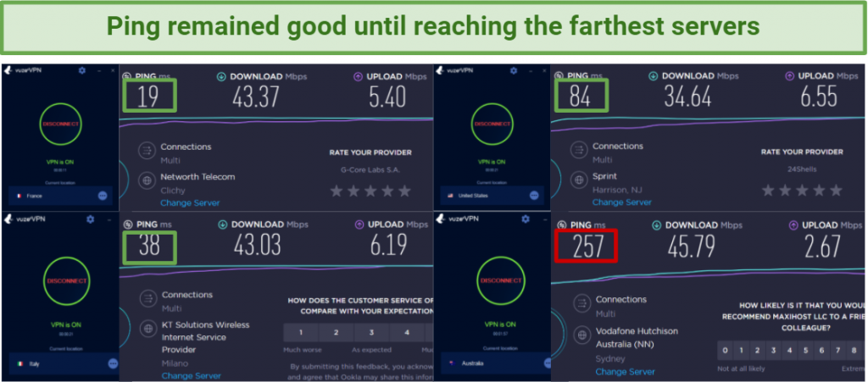Open settings gear in the France VPN window

coord(82,71)
